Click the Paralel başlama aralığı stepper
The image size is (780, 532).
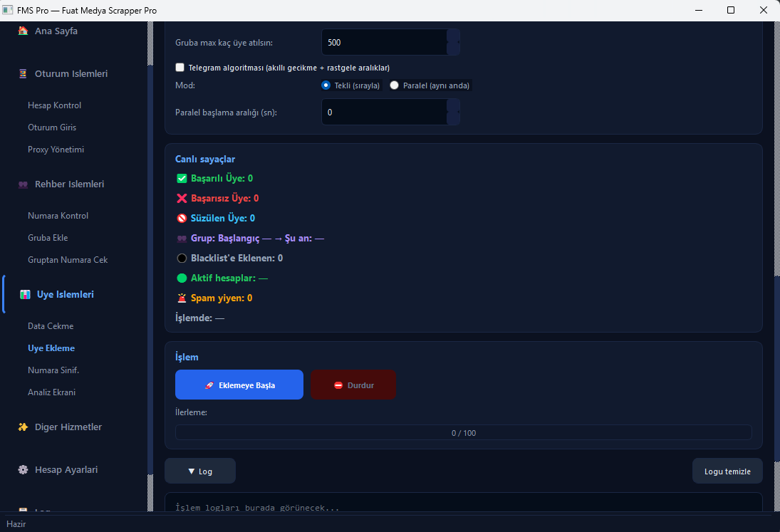pos(453,112)
